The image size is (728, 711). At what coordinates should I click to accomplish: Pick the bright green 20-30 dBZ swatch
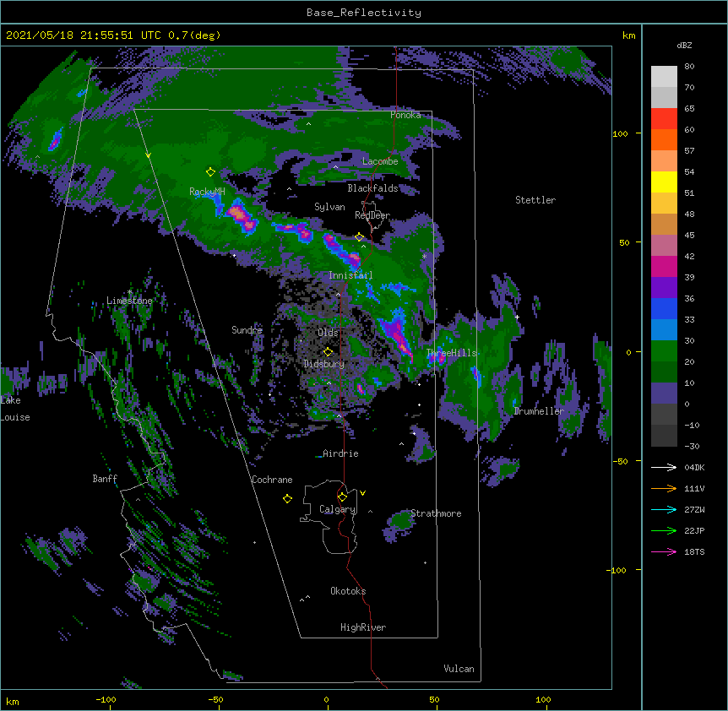tap(664, 351)
